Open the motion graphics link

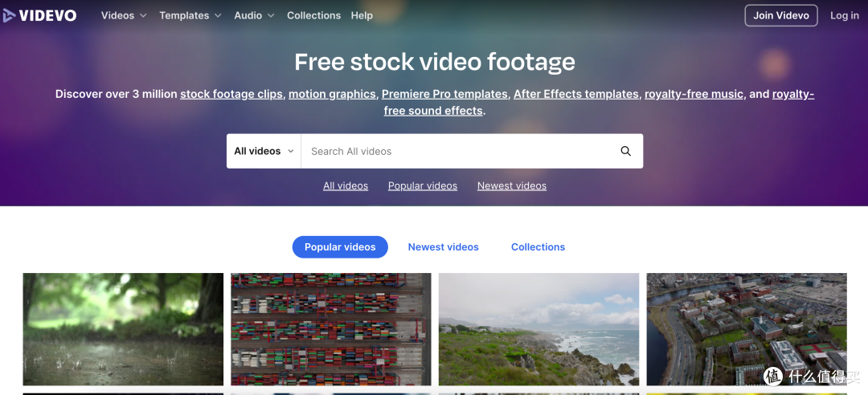pyautogui.click(x=332, y=94)
